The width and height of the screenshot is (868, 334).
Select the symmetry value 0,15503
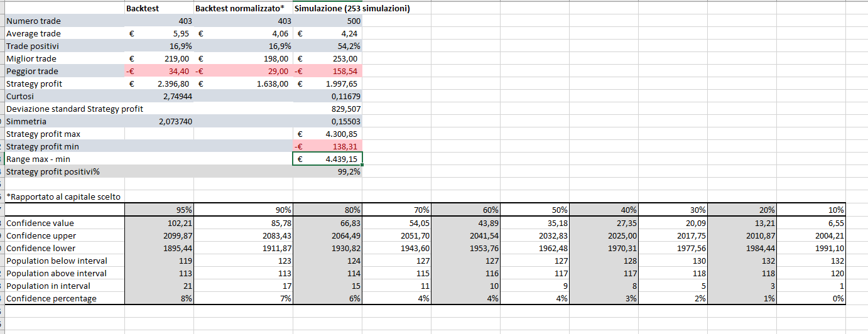pos(328,122)
